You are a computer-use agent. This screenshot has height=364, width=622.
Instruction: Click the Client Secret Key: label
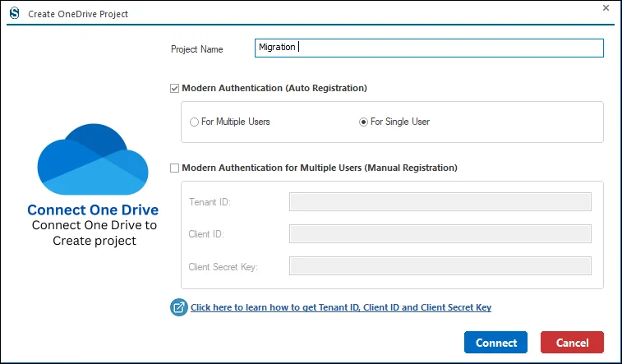pyautogui.click(x=223, y=267)
